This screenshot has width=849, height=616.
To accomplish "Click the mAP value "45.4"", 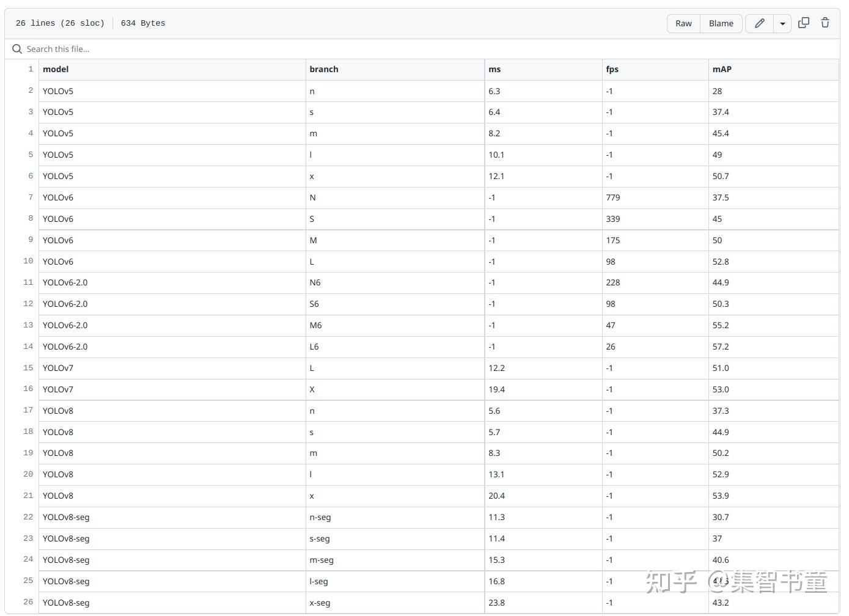I will coord(721,133).
